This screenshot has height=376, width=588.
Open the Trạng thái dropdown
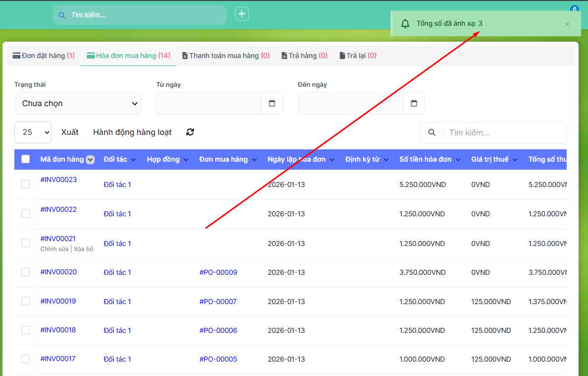tap(78, 103)
